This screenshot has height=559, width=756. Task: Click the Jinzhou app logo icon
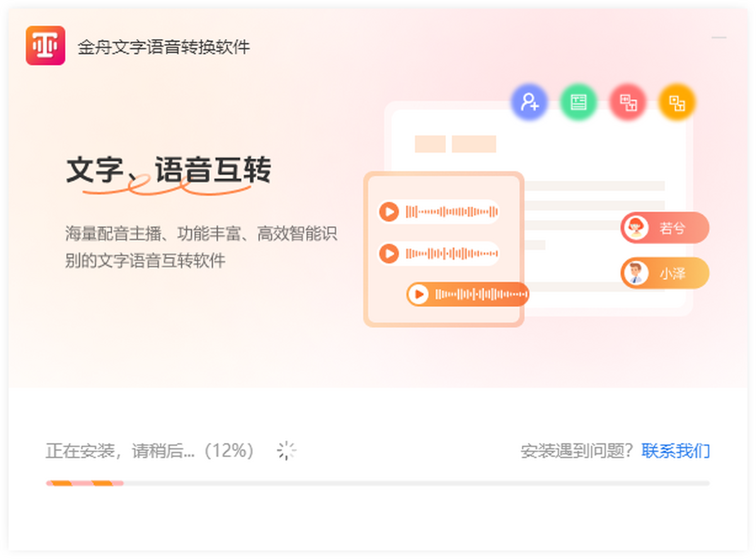point(45,45)
